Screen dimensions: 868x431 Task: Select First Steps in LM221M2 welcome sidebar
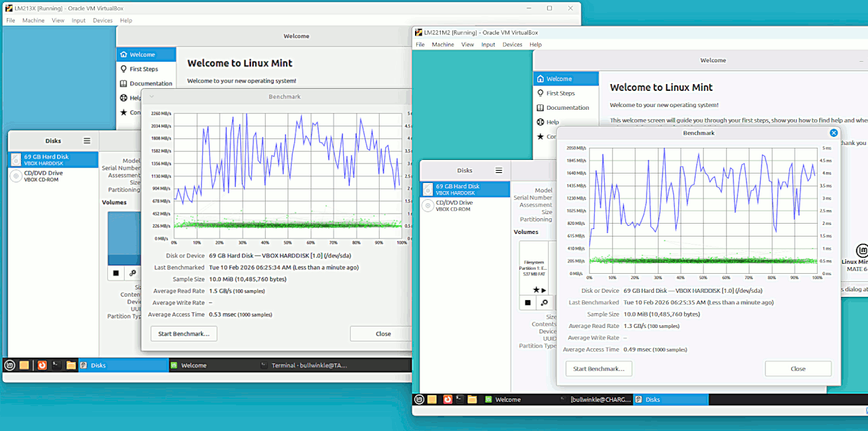pyautogui.click(x=566, y=93)
